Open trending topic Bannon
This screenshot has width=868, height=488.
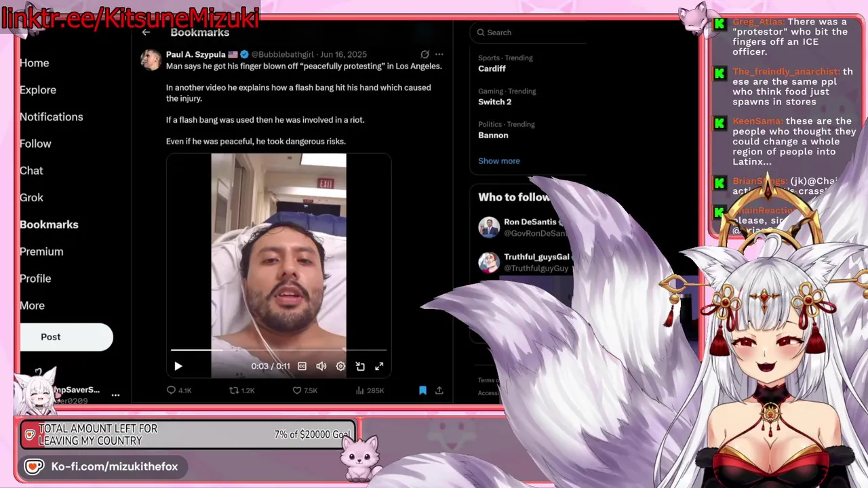point(493,135)
